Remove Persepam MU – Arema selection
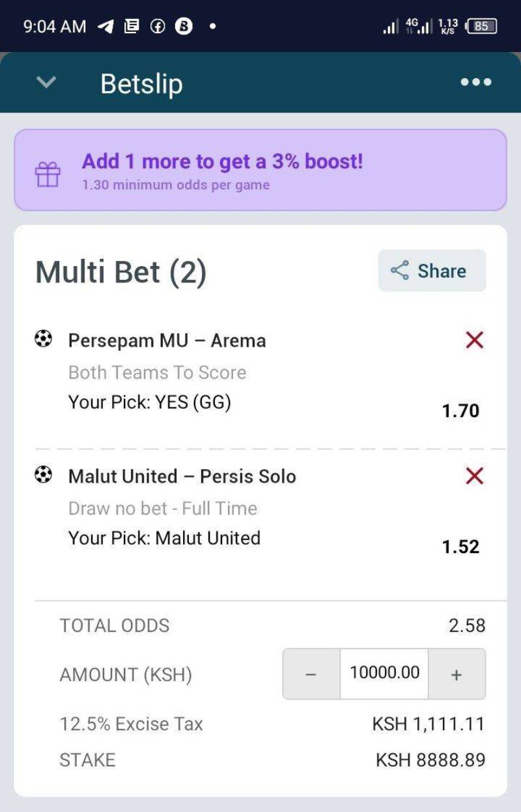The height and width of the screenshot is (812, 521). coord(475,340)
